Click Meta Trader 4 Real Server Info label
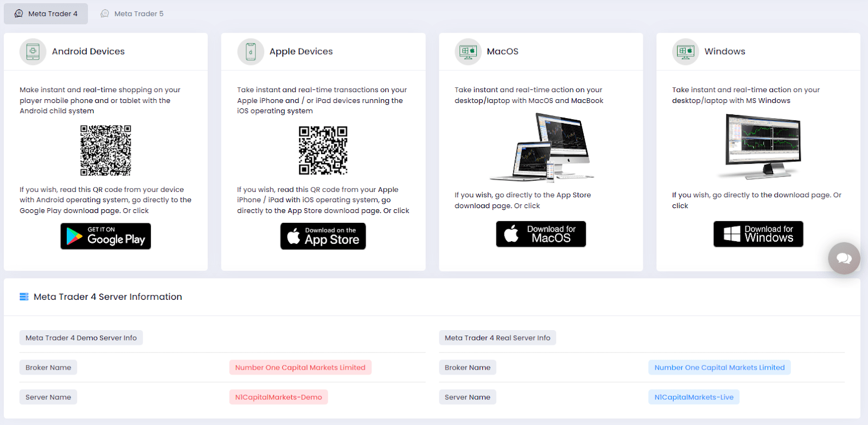868x425 pixels. (x=497, y=338)
